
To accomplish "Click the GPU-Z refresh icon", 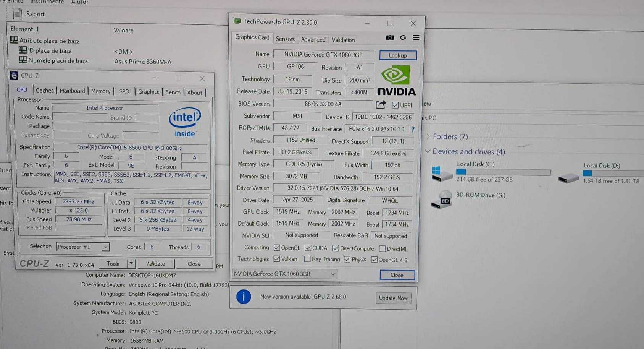I will tap(403, 37).
